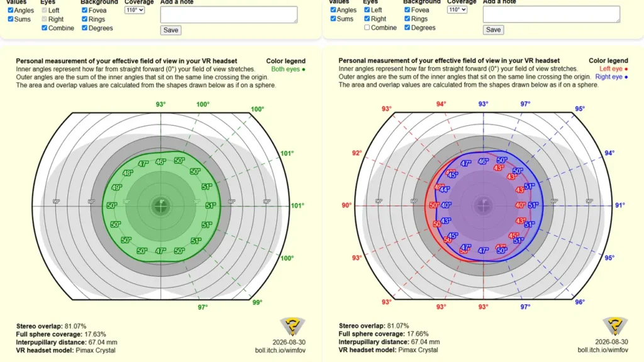
Task: Uncheck Right eye in the Left/Right eye panel
Action: [367, 18]
